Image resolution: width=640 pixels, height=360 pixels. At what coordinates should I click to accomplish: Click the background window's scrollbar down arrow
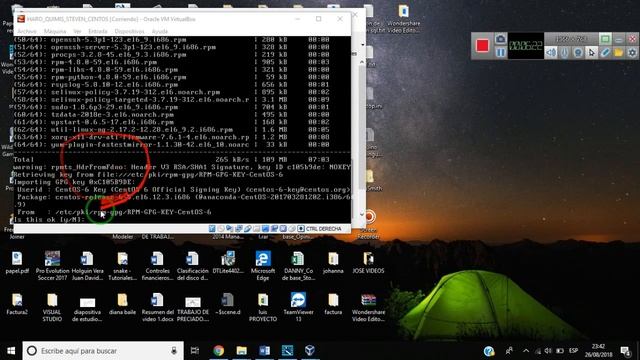362,214
